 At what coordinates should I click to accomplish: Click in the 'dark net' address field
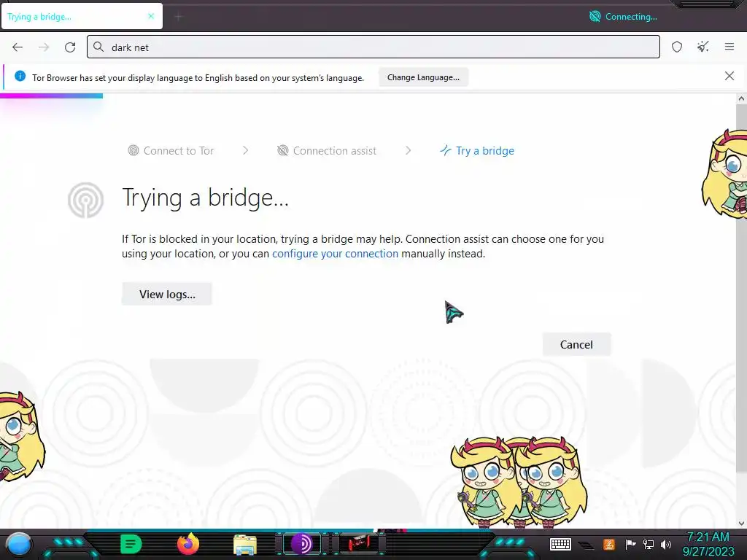[373, 47]
